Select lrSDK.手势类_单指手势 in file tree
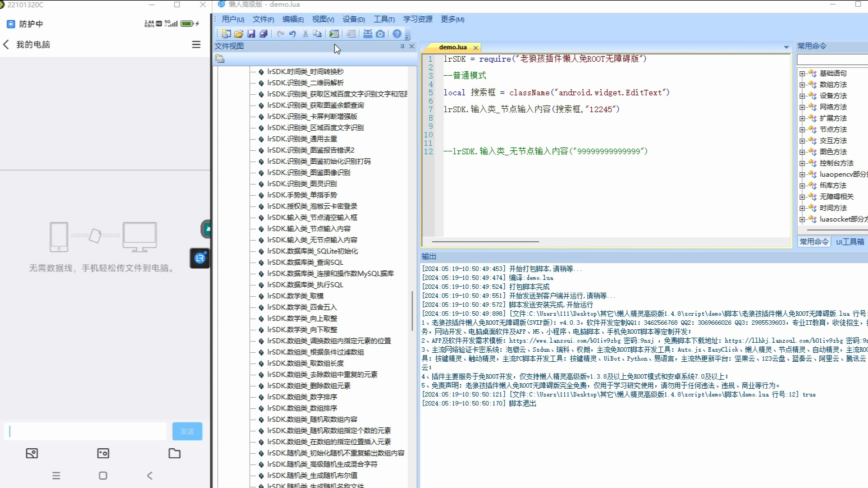This screenshot has height=488, width=868. (302, 195)
